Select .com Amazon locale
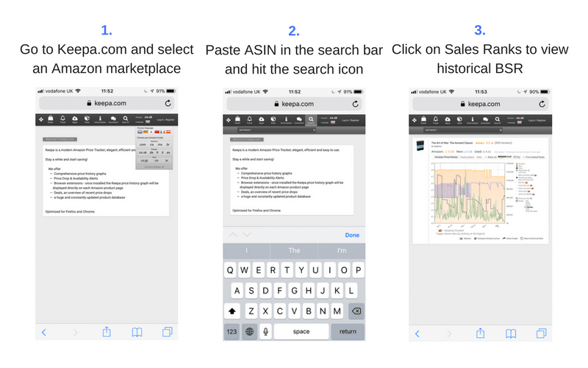The image size is (588, 368). click(143, 144)
